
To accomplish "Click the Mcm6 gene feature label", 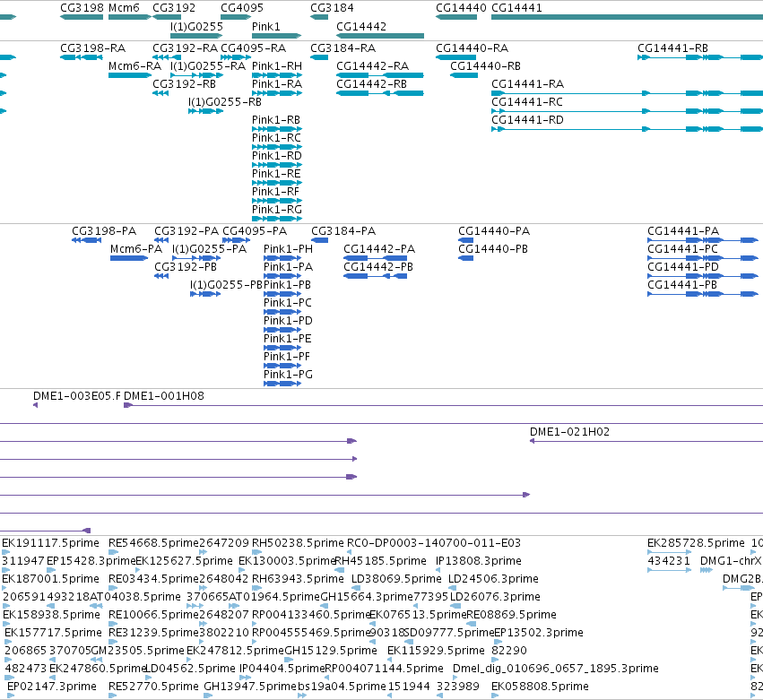I will click(x=124, y=8).
